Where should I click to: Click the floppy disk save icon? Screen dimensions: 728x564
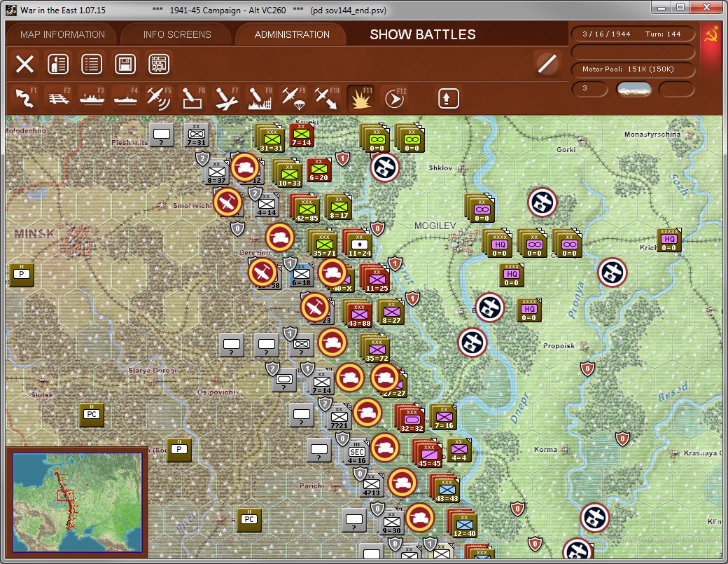pos(125,64)
